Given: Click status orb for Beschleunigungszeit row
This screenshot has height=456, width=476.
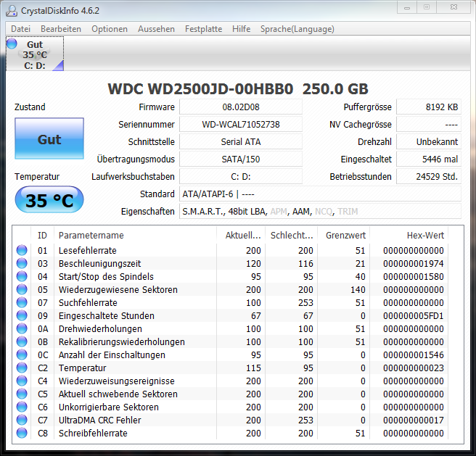Looking at the screenshot, I should tap(22, 263).
